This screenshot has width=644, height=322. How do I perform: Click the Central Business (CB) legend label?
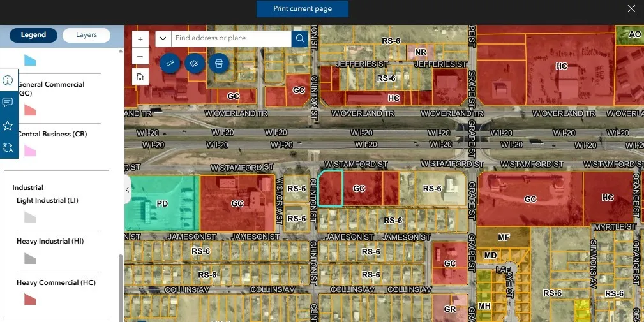point(52,134)
